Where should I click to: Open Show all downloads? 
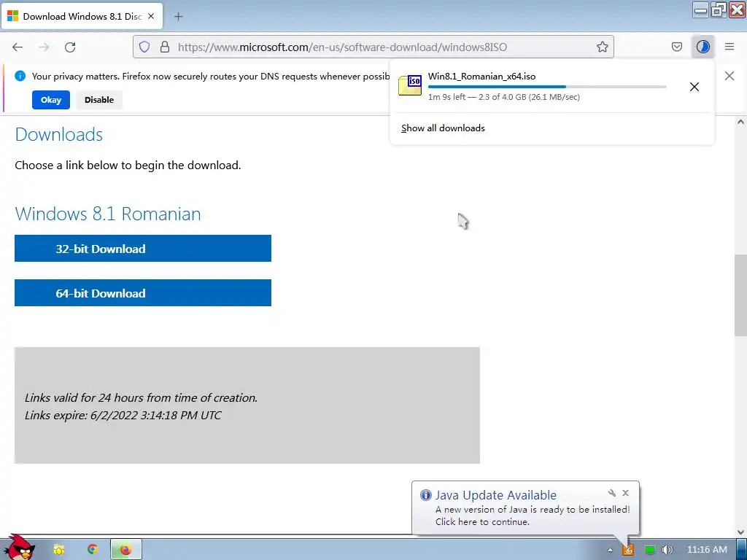coord(443,128)
